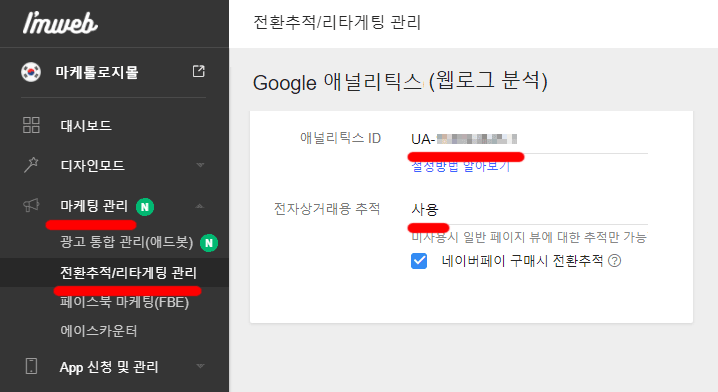
Task: Open 광고 통합 관리(애드봇) submenu
Action: click(x=126, y=242)
